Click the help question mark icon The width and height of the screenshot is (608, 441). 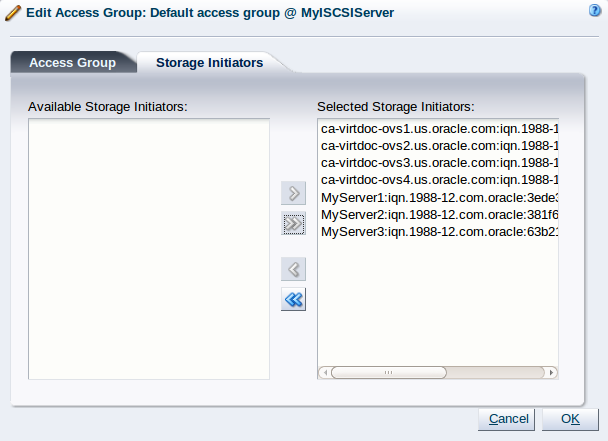point(595,10)
